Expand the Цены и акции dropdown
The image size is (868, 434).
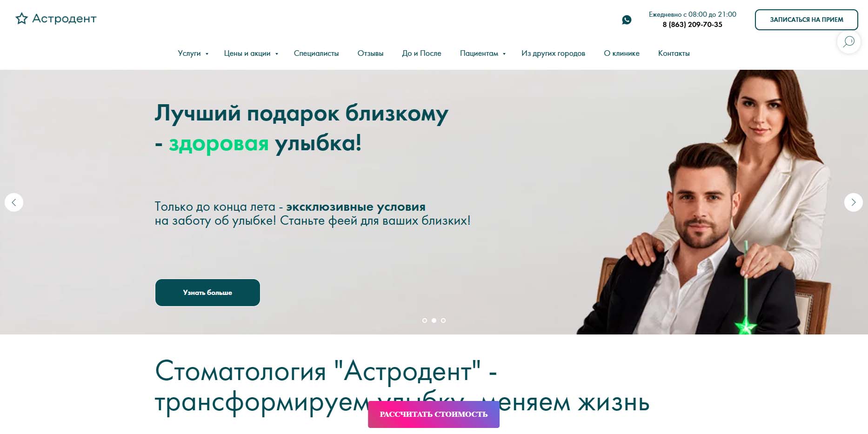[x=251, y=53]
